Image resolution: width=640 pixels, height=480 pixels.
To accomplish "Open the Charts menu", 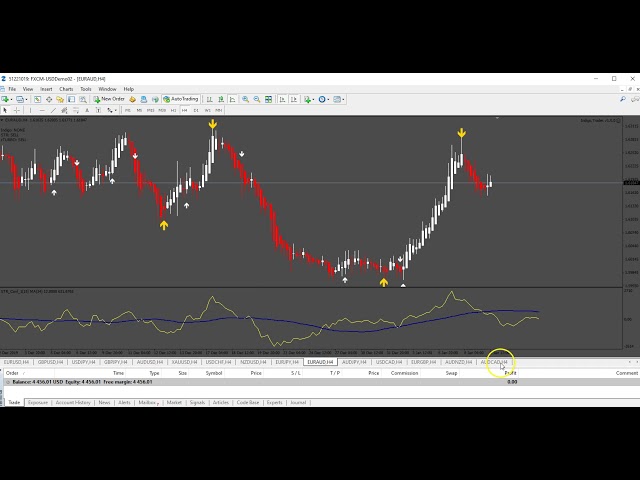I will [x=66, y=89].
